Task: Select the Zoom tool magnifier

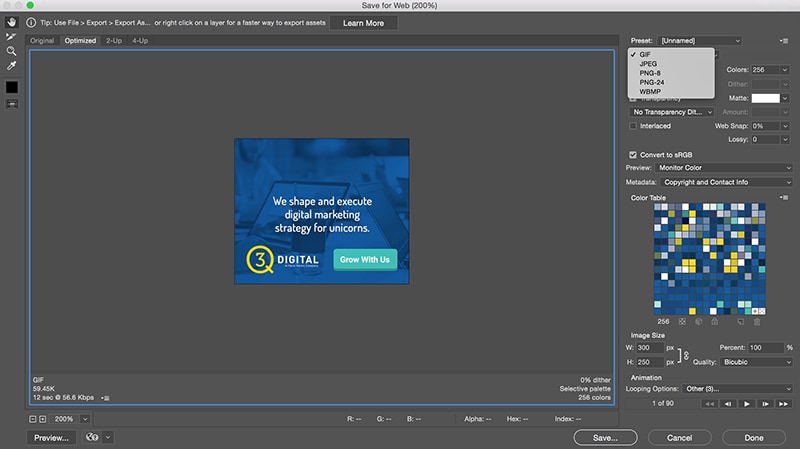Action: click(11, 51)
